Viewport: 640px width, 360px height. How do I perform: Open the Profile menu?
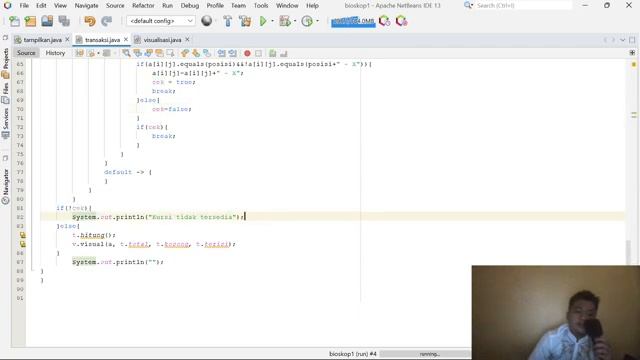(x=215, y=6)
